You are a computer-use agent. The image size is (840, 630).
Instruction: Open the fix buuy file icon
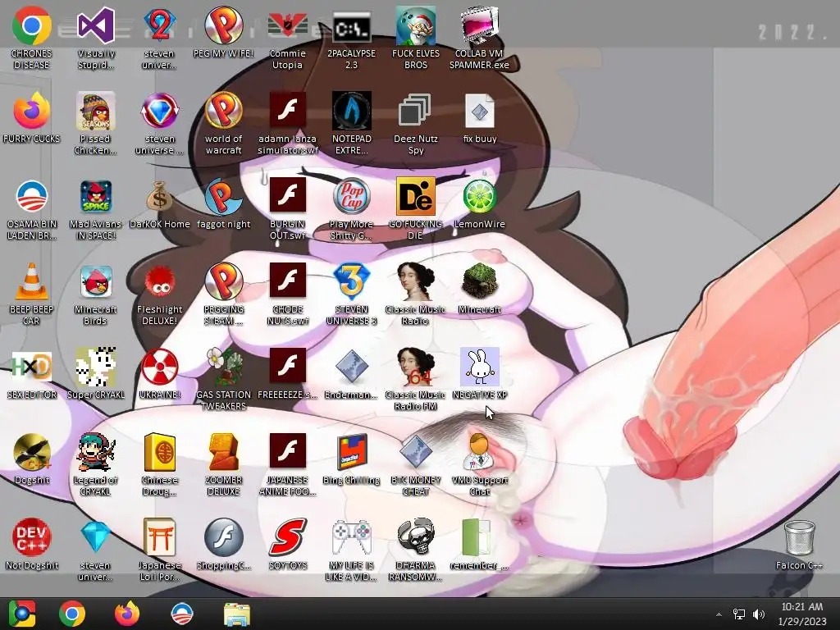point(479,111)
